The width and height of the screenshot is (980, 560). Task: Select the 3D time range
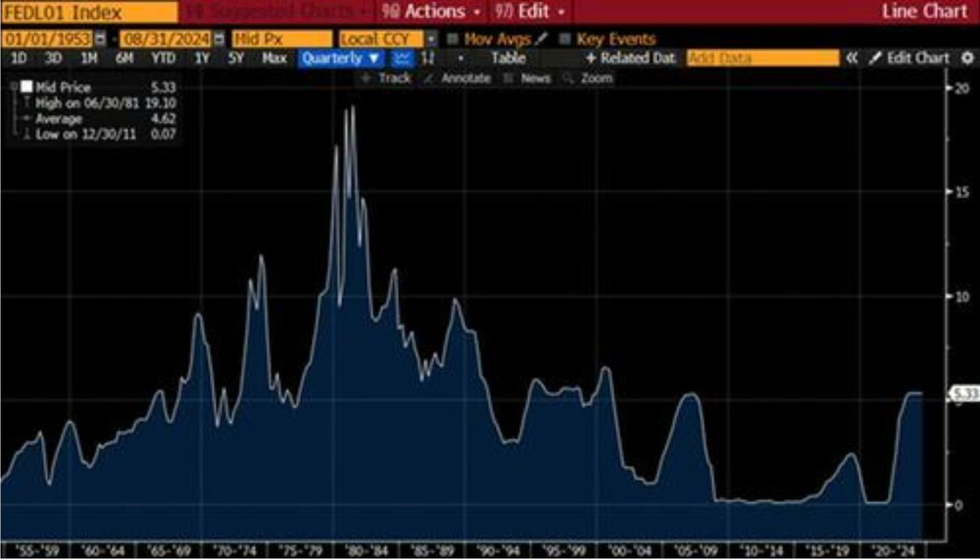point(53,58)
